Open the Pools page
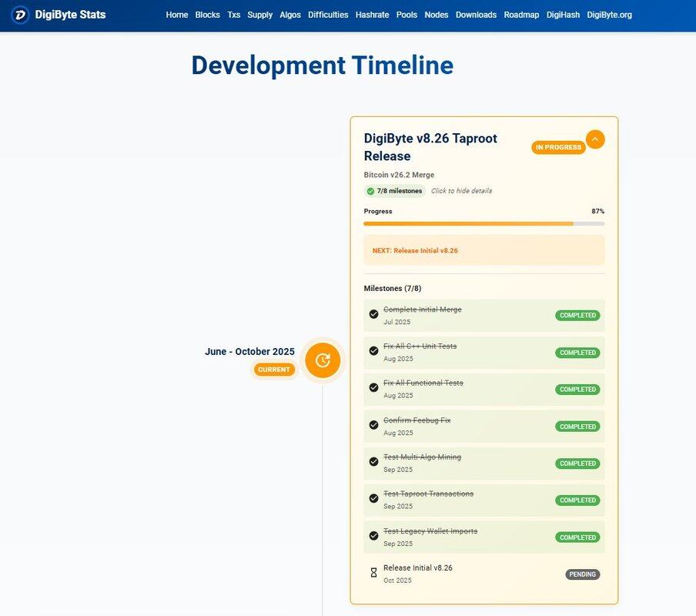Viewport: 696px width, 616px height. coord(407,15)
